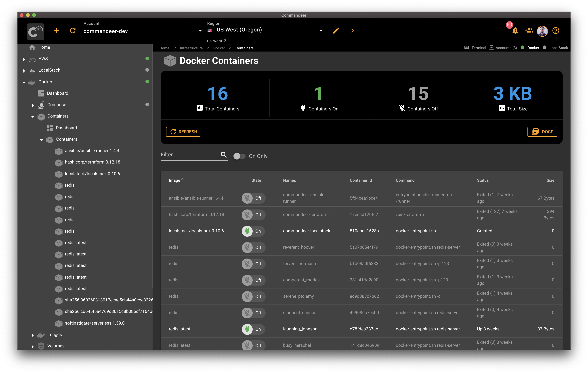Screen dimensions: 588x373
Task: Turn off commandeer-localstack container
Action: (253, 231)
